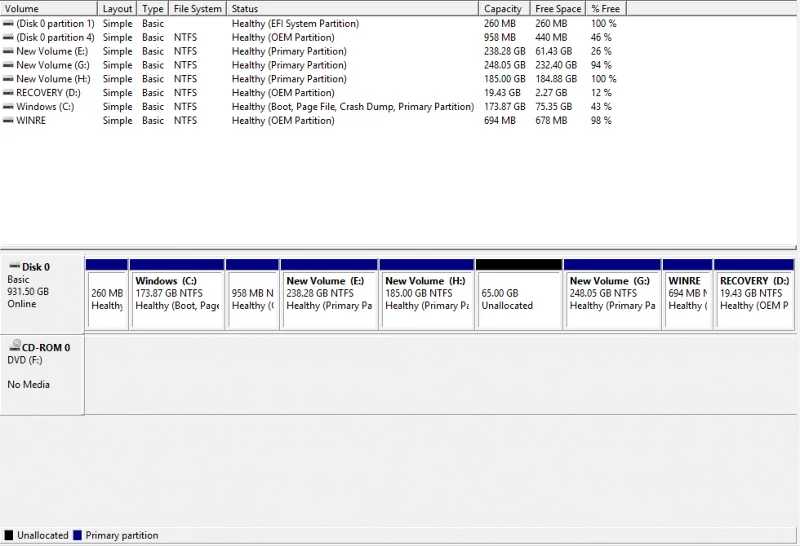Sort by the Status column header
Image resolution: width=800 pixels, height=546 pixels.
click(353, 8)
